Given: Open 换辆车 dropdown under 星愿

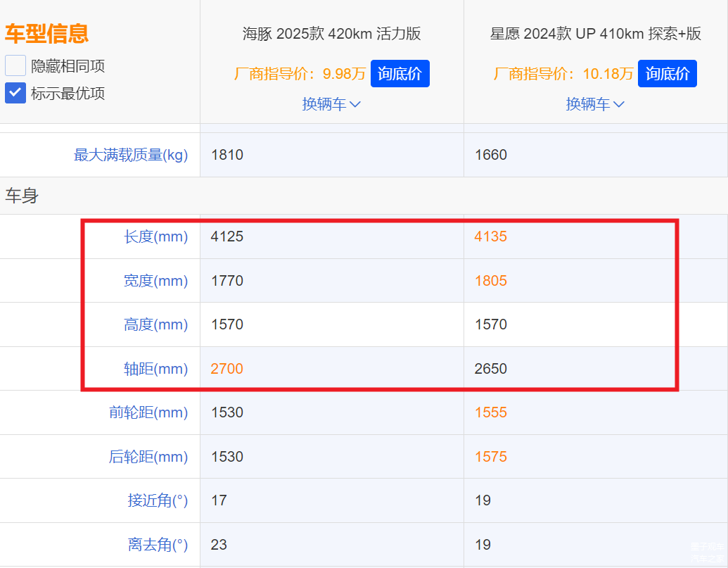Looking at the screenshot, I should (595, 104).
